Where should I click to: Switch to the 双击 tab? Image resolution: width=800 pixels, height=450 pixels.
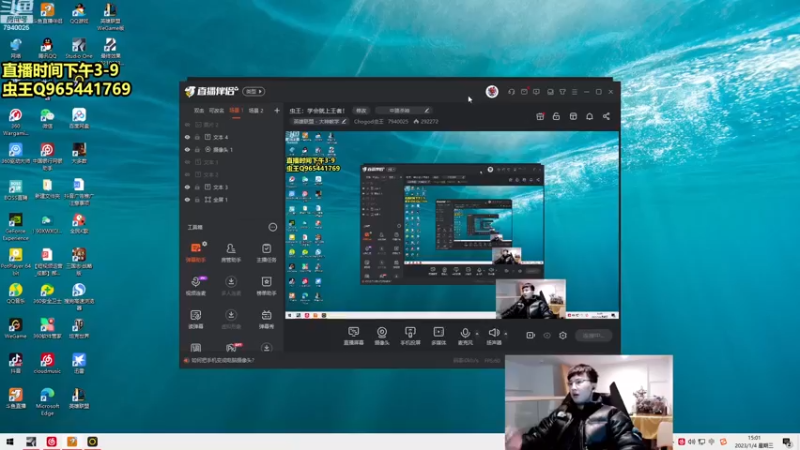[x=198, y=110]
